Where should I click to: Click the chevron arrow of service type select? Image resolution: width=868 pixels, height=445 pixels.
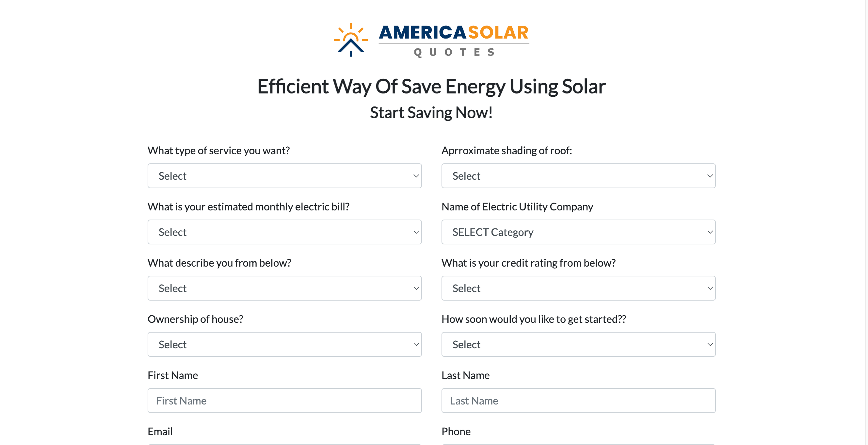click(x=416, y=176)
